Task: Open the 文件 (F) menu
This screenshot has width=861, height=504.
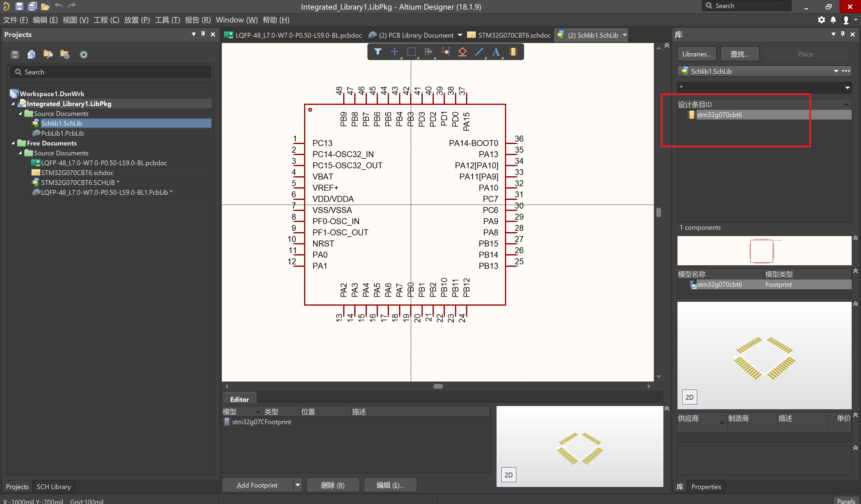Action: coord(15,20)
